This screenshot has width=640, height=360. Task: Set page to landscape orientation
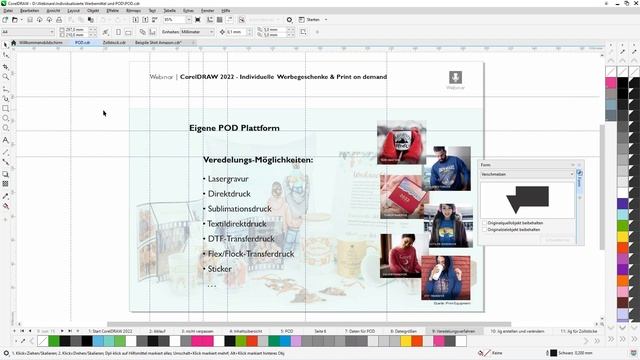tap(128, 32)
